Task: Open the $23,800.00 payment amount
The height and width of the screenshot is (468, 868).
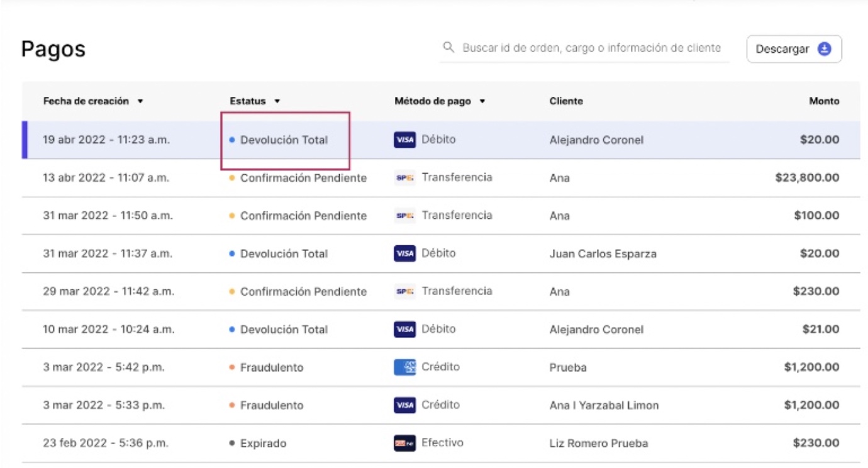Action: pyautogui.click(x=807, y=178)
